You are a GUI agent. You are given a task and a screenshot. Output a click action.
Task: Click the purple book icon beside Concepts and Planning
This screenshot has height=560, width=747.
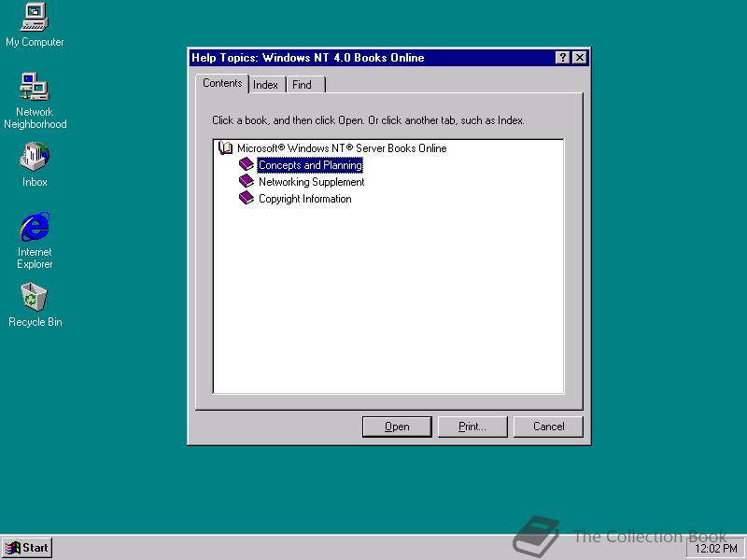247,165
